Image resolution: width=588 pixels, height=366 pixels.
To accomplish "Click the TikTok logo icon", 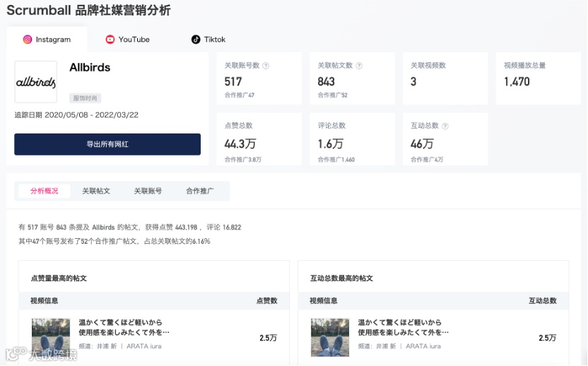I will point(196,40).
